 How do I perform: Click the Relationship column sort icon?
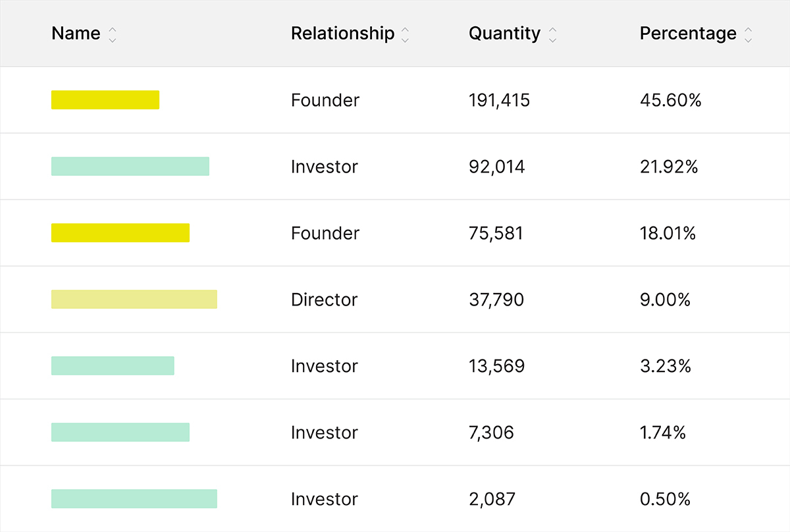(406, 34)
